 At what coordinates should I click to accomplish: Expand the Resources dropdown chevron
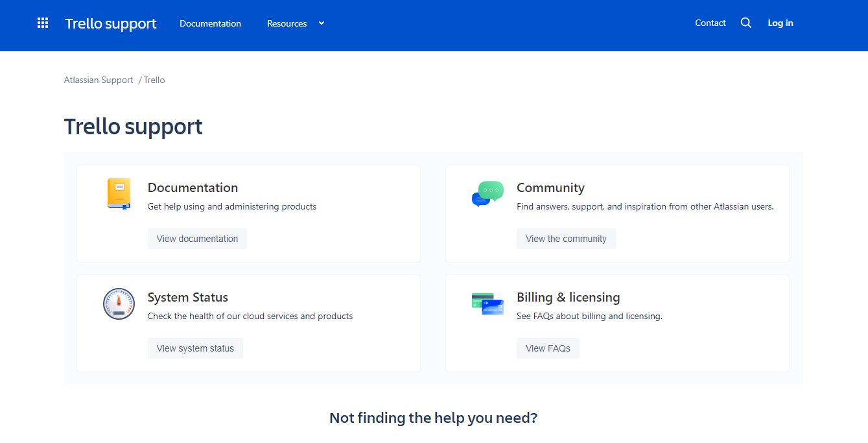321,23
